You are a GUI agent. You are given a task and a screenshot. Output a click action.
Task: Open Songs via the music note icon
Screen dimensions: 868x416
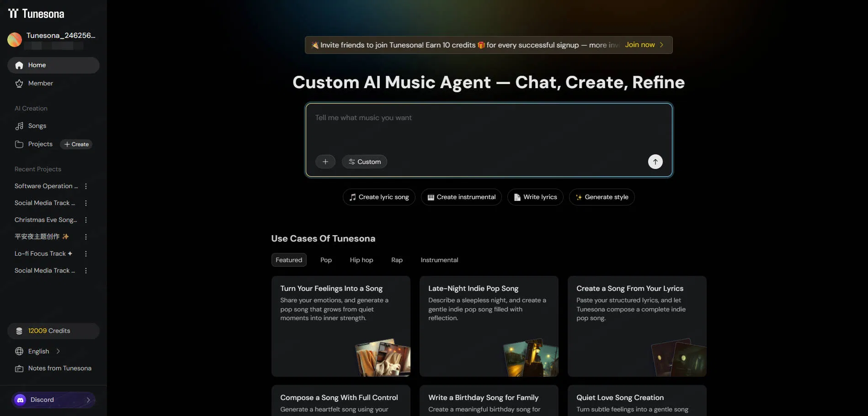pos(19,126)
